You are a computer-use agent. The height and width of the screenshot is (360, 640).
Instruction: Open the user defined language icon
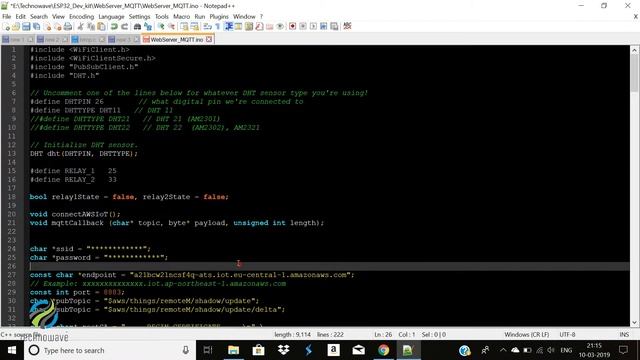click(239, 27)
